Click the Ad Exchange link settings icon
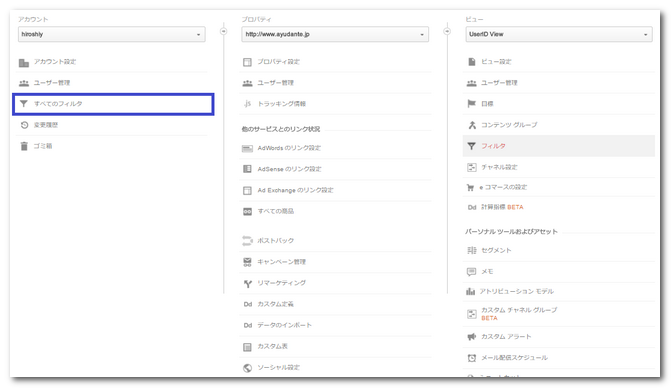The image size is (671, 388). click(247, 190)
